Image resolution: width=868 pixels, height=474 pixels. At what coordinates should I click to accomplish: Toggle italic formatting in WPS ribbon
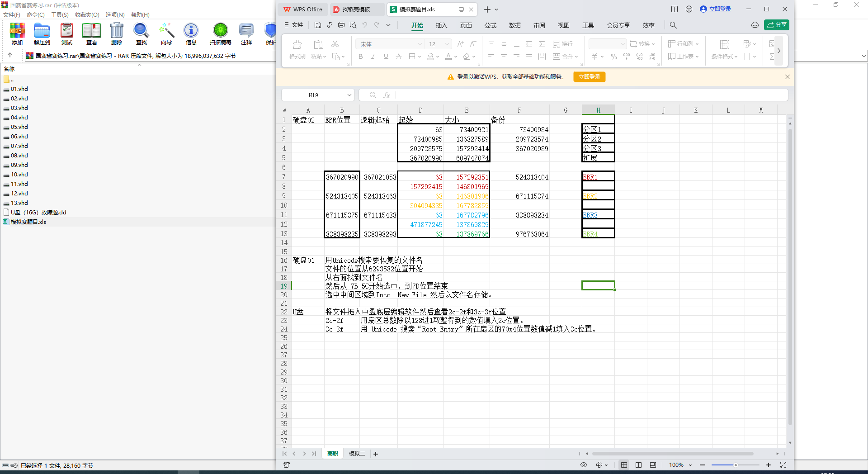click(x=373, y=57)
